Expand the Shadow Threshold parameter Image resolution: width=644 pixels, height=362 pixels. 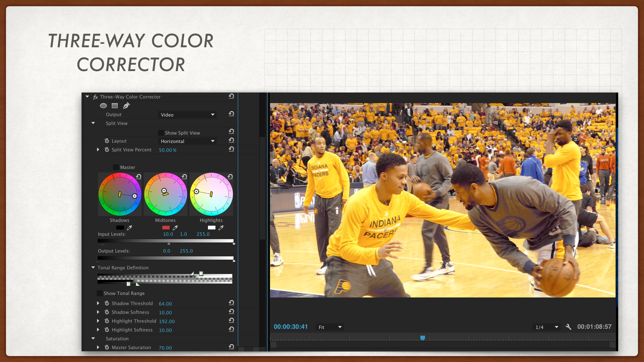[98, 303]
